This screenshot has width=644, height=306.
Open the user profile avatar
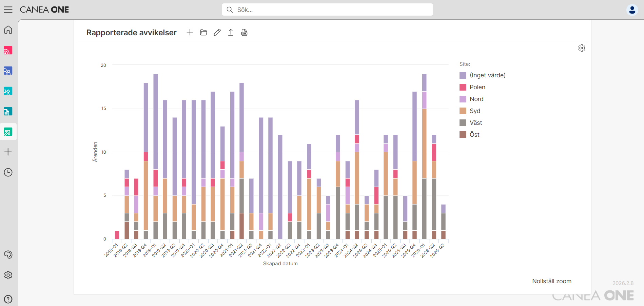point(632,10)
